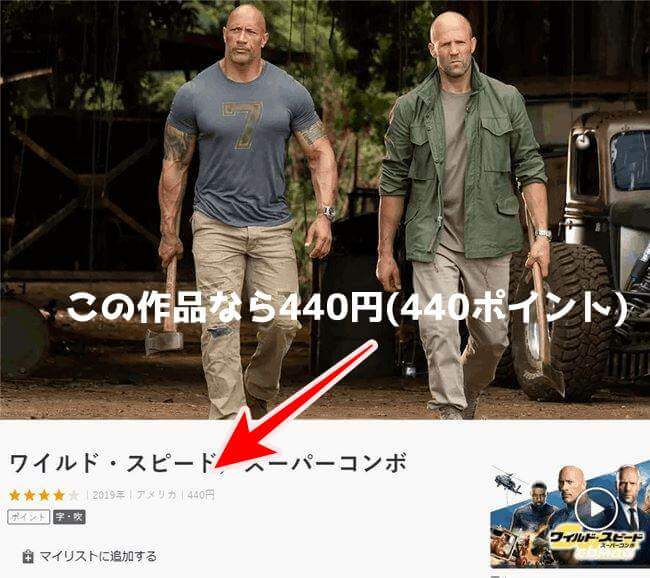The width and height of the screenshot is (650, 578).
Task: Click the fifth grey empty star
Action: [x=73, y=495]
